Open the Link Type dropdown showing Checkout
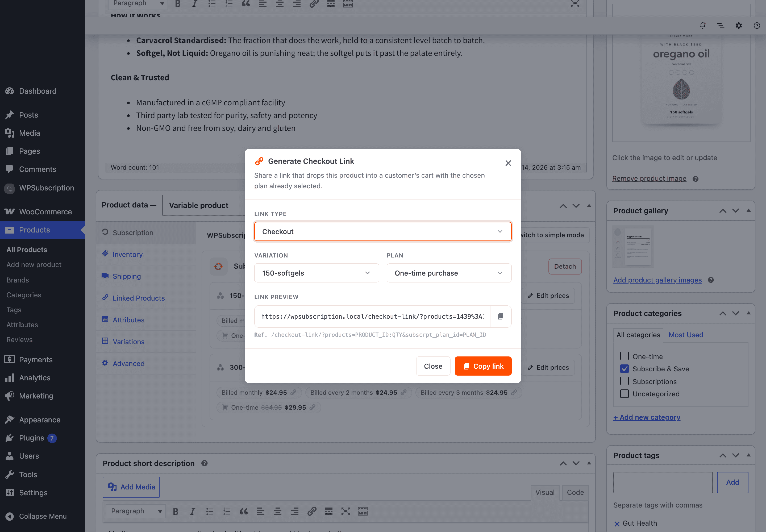 click(383, 231)
